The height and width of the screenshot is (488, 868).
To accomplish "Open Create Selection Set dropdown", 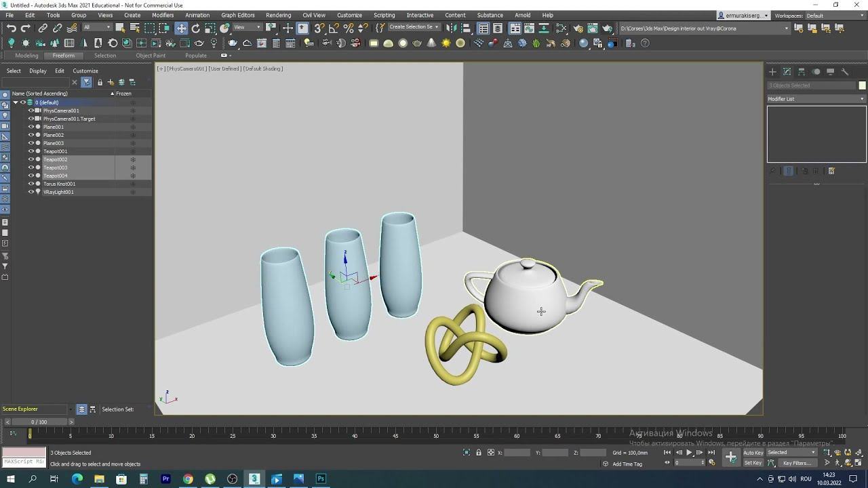I will 414,27.
